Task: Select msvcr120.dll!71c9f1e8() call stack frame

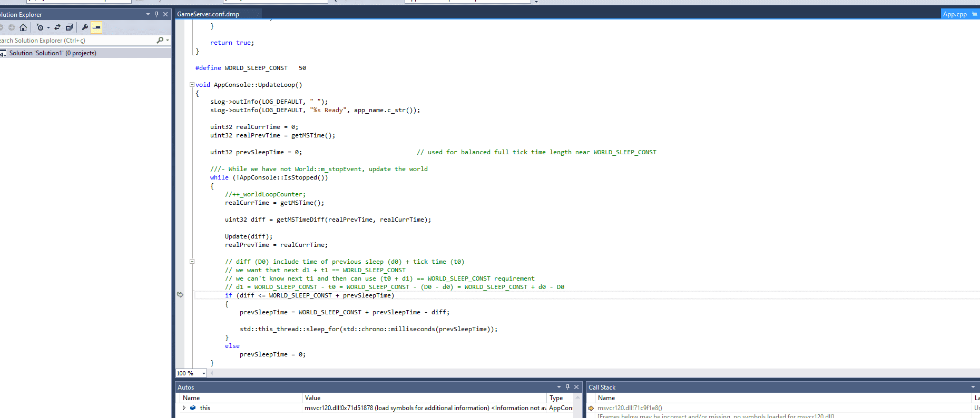Action: [x=630, y=408]
